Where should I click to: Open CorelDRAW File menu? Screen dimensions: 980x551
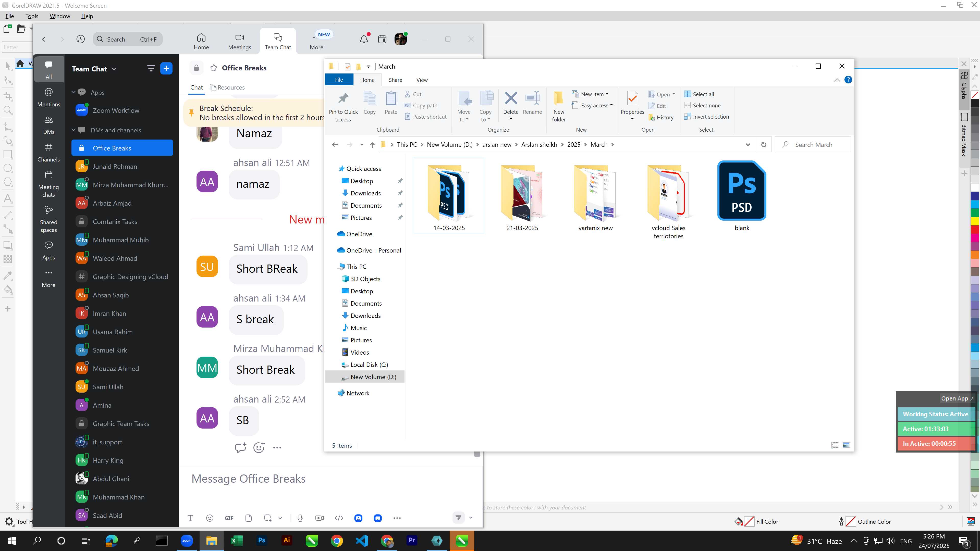[10, 16]
